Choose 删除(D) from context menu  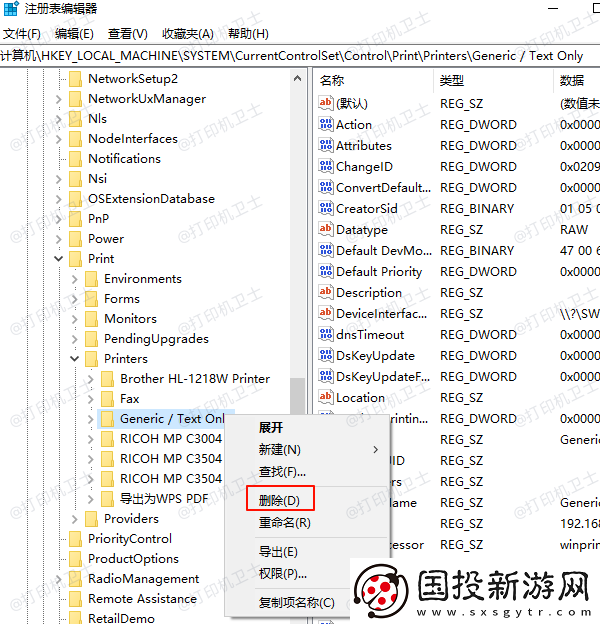(x=280, y=500)
